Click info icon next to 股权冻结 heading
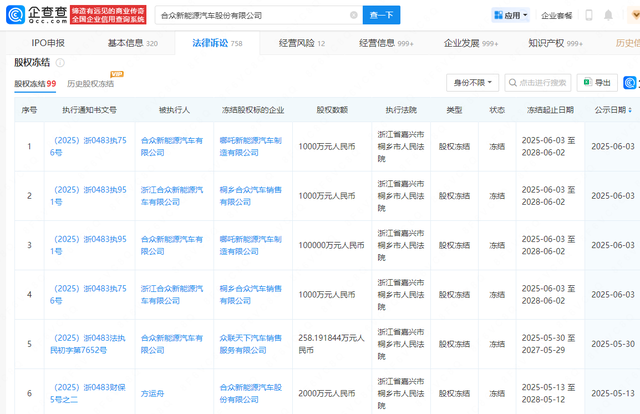This screenshot has width=640, height=414. pos(60,62)
